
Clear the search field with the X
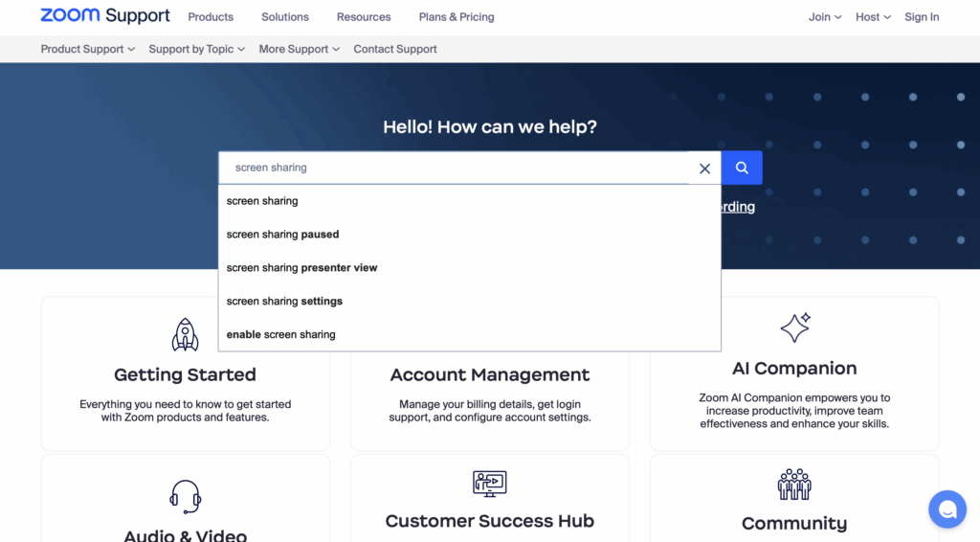[x=704, y=169]
